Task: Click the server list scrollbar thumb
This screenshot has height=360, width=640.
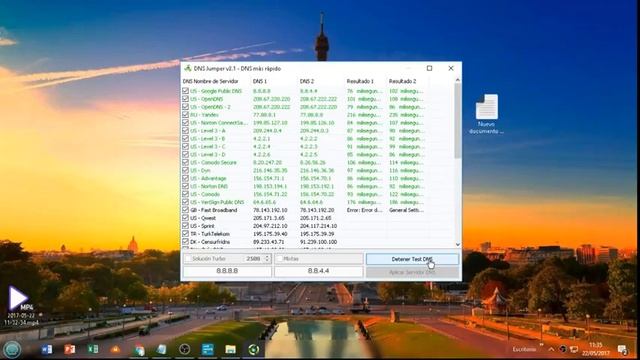Action: point(458,121)
